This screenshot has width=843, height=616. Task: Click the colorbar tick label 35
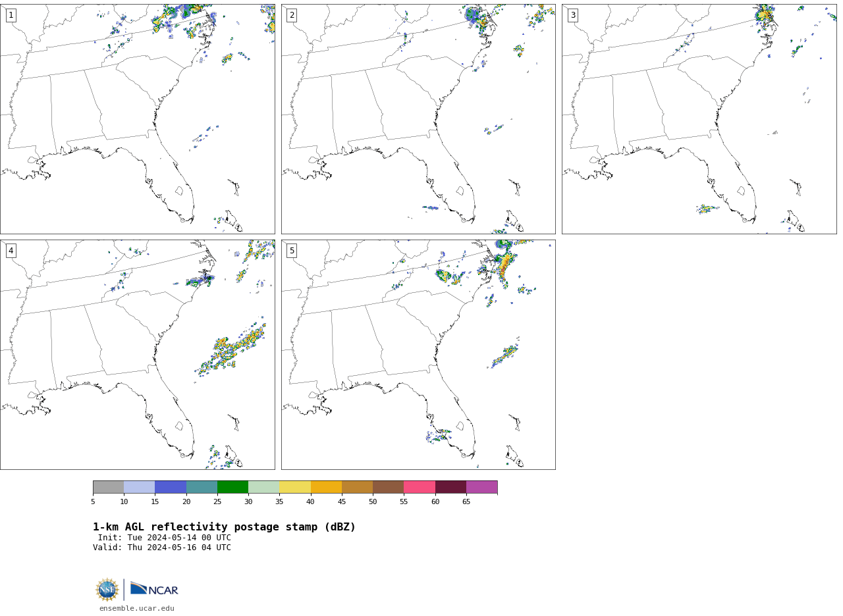[x=279, y=502]
